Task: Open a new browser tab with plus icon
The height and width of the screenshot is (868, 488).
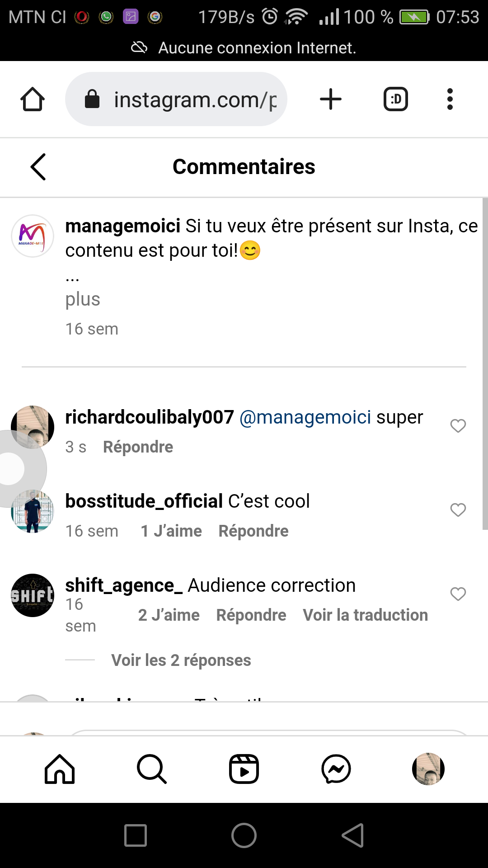Action: coord(331,99)
